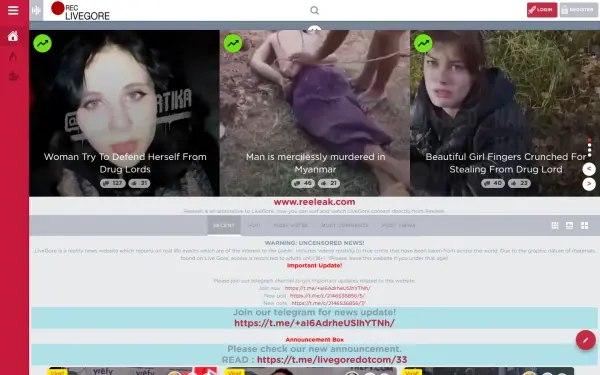Advance the slider with the '>' arrow

coord(589,184)
